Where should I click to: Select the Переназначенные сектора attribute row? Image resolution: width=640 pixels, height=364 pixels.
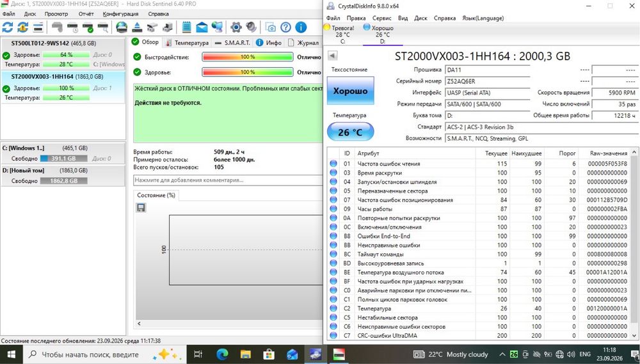pos(479,191)
